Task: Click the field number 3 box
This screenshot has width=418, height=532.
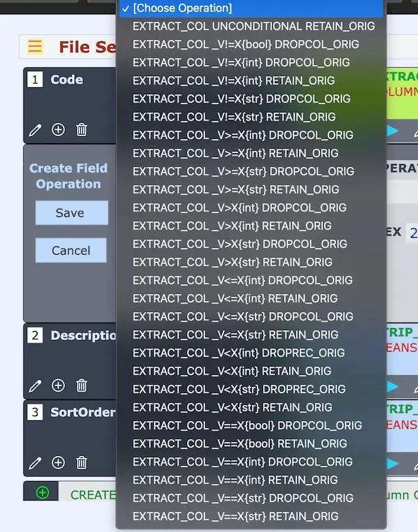Action: (35, 412)
